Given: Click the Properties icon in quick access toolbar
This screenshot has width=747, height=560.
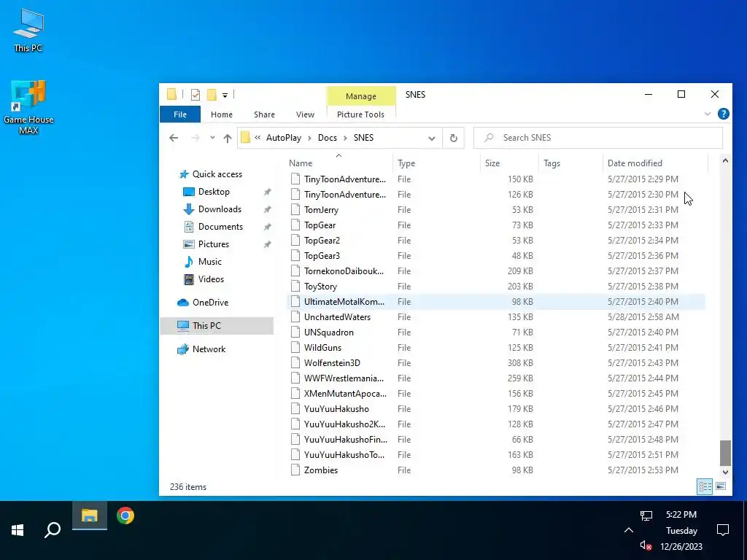Looking at the screenshot, I should coord(196,95).
